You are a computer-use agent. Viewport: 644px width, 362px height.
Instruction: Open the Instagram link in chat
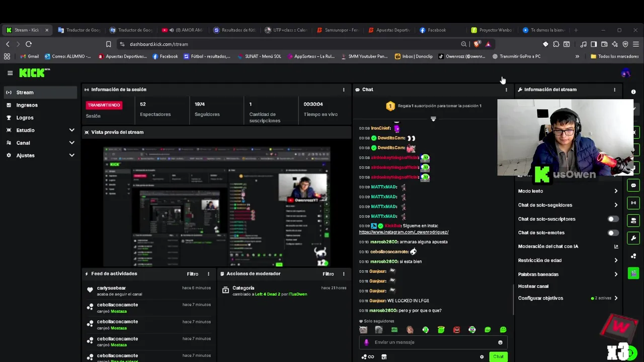coord(404,232)
